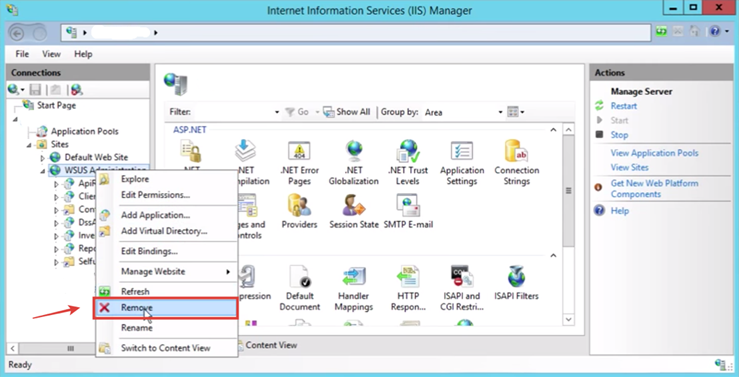
Task: Click the status bar network icon
Action: [x=720, y=364]
